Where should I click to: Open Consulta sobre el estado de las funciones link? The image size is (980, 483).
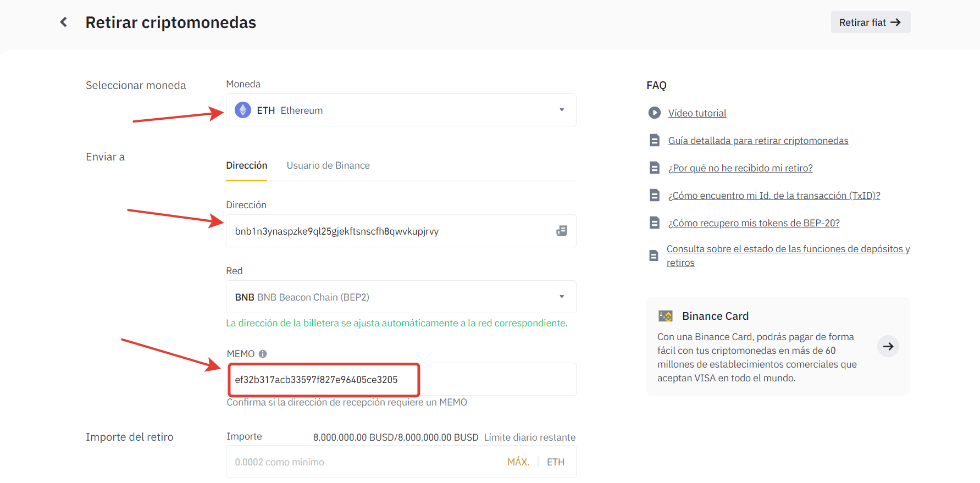(x=788, y=256)
